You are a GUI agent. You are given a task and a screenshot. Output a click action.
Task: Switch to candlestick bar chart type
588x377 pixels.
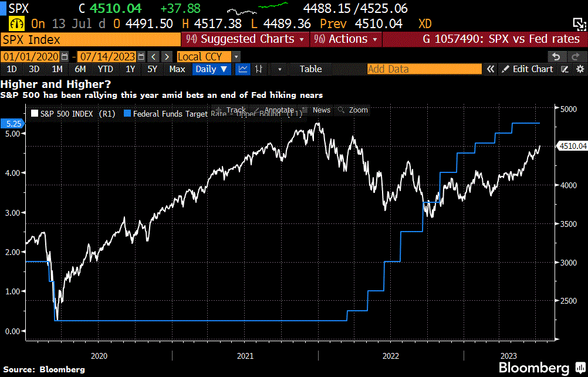pos(259,69)
